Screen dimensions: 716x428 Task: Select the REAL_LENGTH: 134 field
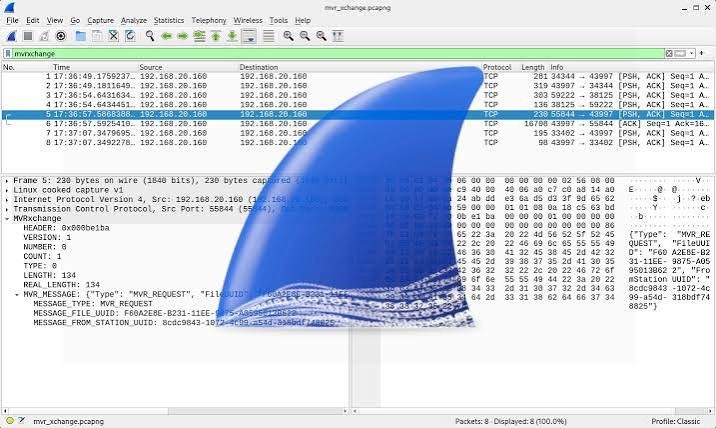point(62,285)
